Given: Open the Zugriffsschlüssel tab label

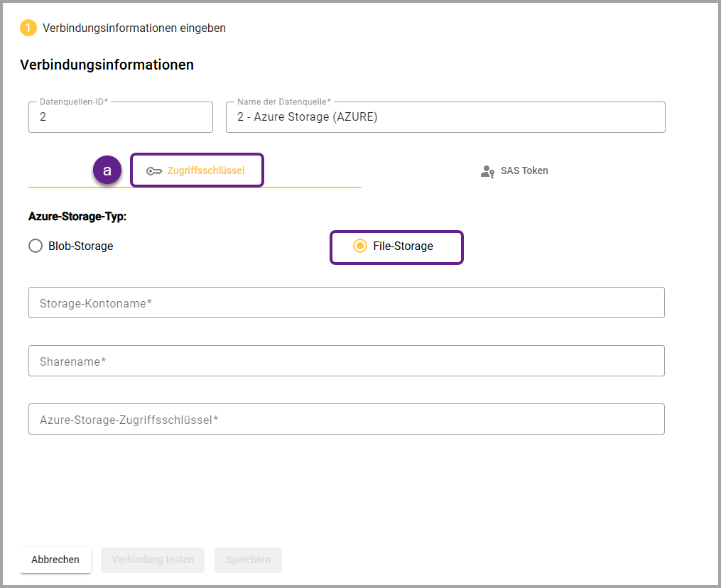Looking at the screenshot, I should (x=205, y=171).
